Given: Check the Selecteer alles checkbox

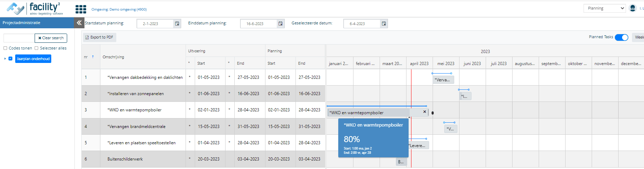Looking at the screenshot, I should pos(36,48).
